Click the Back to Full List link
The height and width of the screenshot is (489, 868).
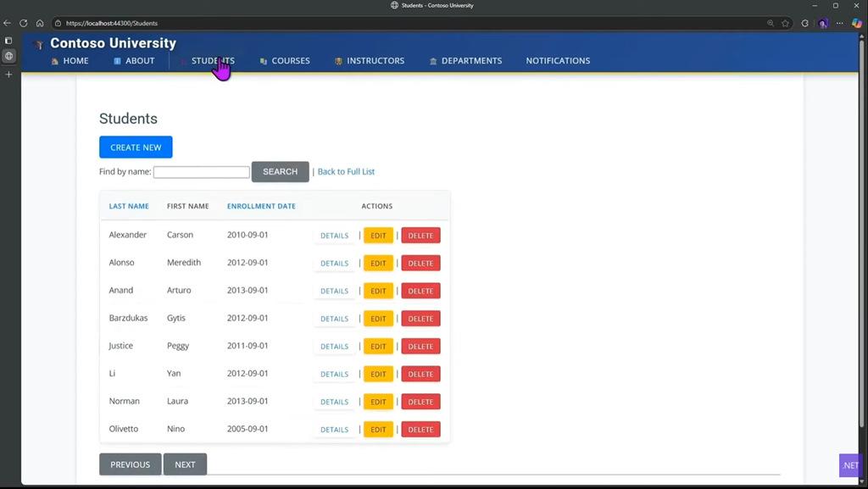(x=346, y=172)
